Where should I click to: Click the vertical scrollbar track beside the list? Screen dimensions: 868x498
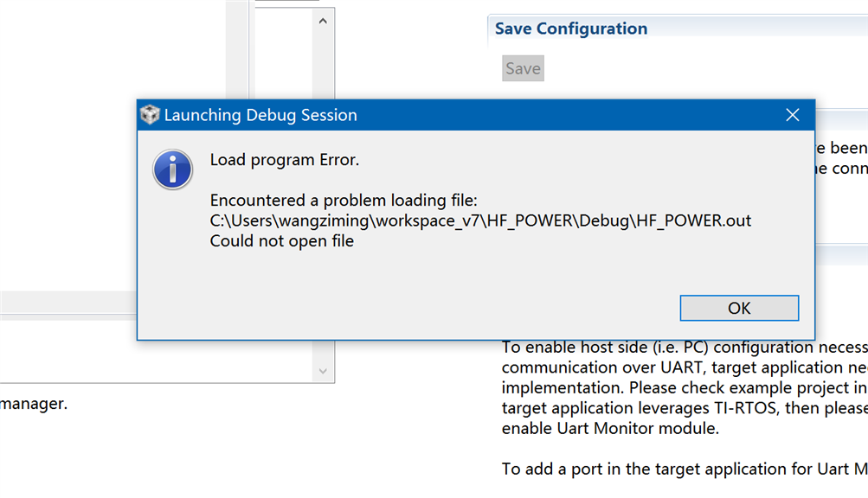323,69
